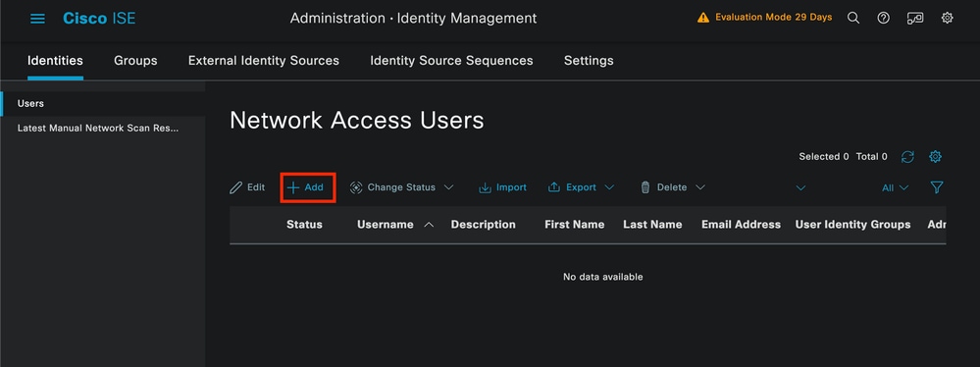Switch to the Identities tab
This screenshot has width=980, height=367.
click(55, 61)
